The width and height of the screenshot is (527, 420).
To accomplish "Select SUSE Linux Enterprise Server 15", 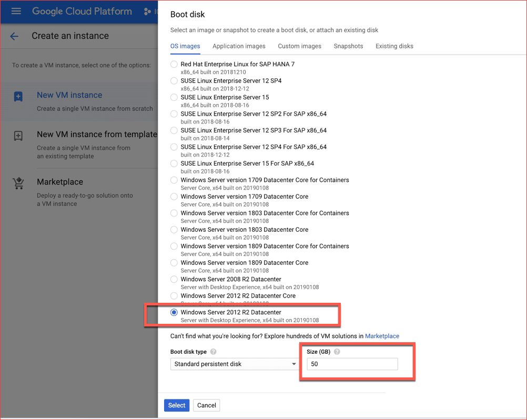I will (174, 97).
